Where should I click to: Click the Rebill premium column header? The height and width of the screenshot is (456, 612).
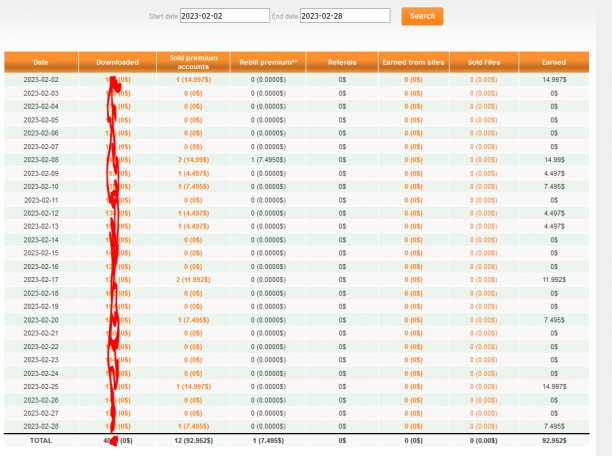pyautogui.click(x=268, y=62)
